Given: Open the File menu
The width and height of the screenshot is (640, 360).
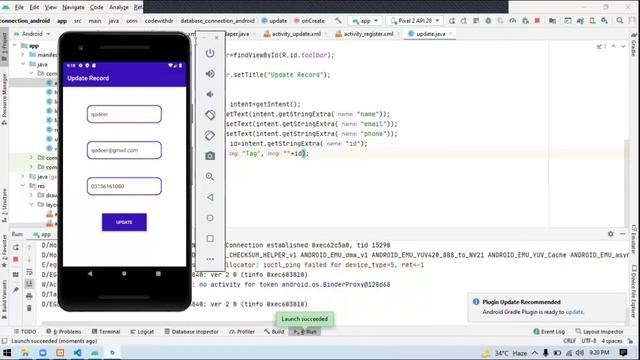Looking at the screenshot, I should (19, 7).
